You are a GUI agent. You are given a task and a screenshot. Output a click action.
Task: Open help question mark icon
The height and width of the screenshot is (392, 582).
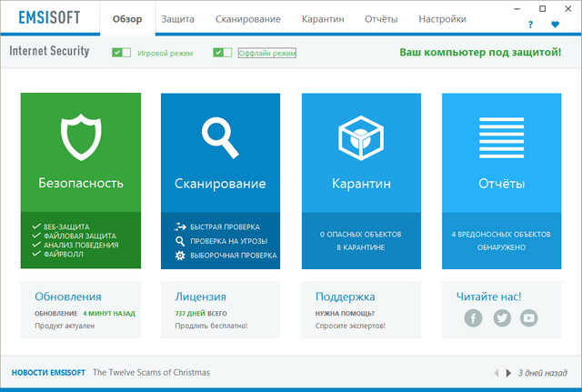coord(530,25)
